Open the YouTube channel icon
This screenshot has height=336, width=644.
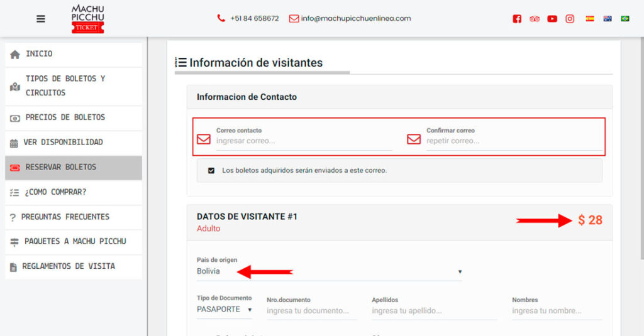click(x=552, y=19)
